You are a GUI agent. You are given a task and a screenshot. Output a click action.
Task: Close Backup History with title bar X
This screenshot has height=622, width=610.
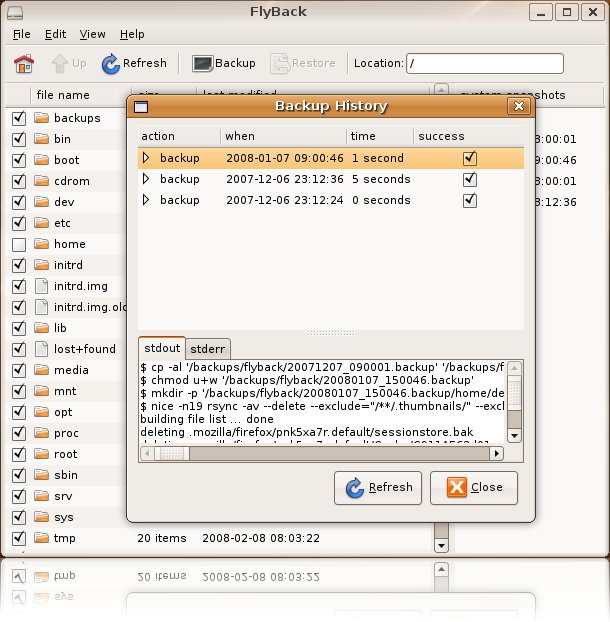[519, 106]
